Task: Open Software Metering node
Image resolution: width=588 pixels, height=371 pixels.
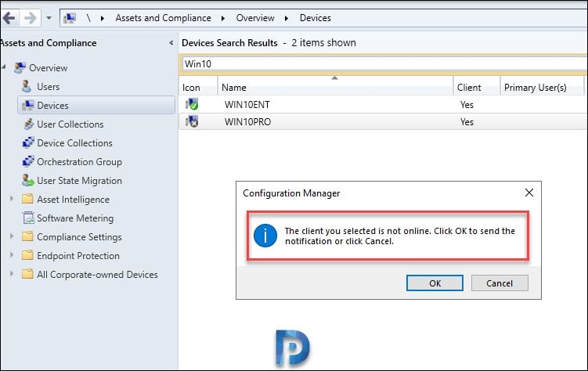Action: 75,218
